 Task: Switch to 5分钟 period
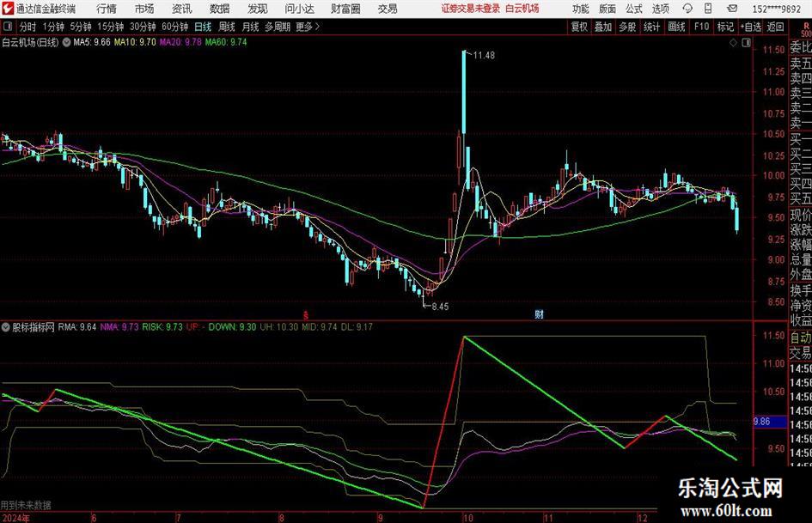[x=81, y=27]
